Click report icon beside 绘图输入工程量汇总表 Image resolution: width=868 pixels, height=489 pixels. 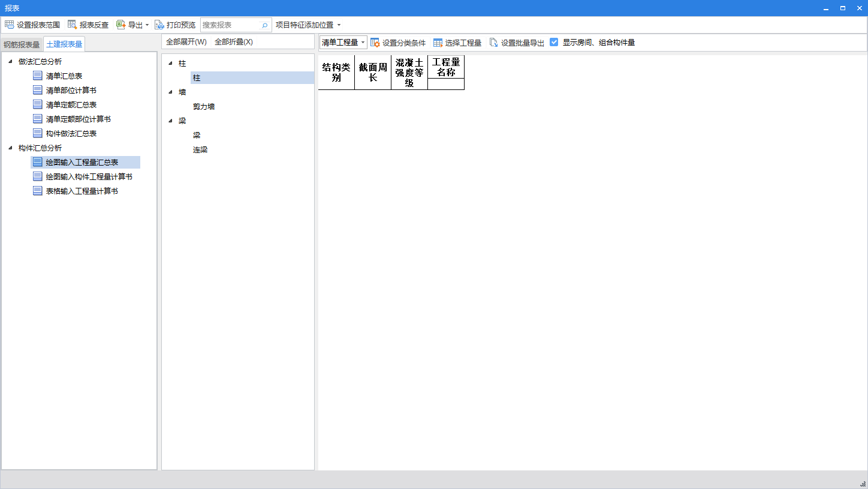38,162
